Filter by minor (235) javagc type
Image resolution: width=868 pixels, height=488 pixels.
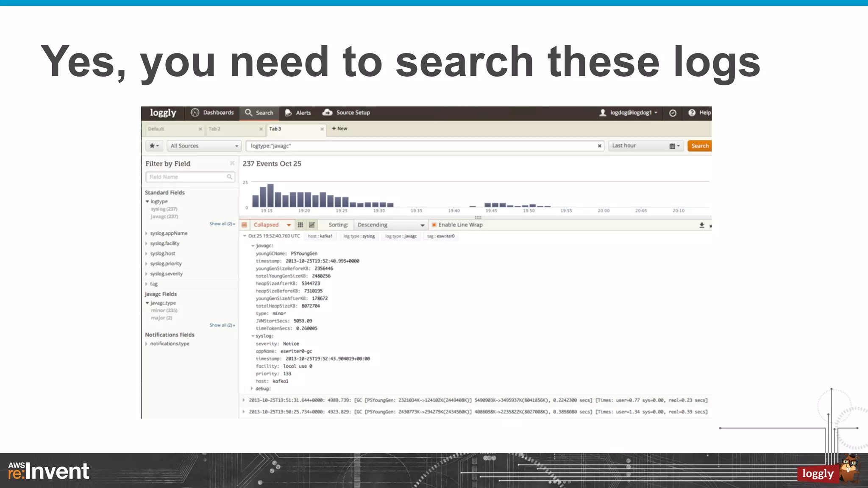(164, 311)
